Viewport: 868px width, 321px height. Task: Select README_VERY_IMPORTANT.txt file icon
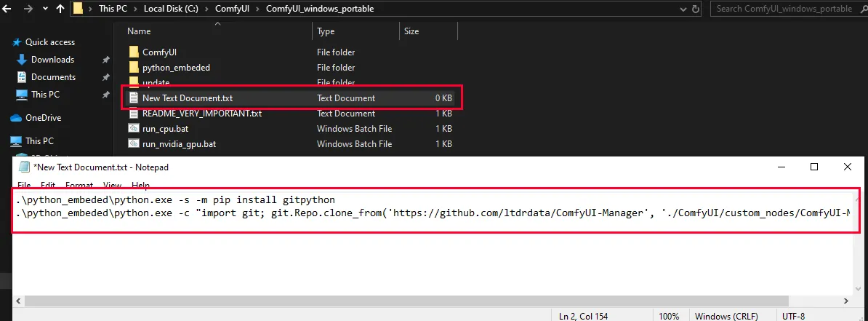[134, 114]
